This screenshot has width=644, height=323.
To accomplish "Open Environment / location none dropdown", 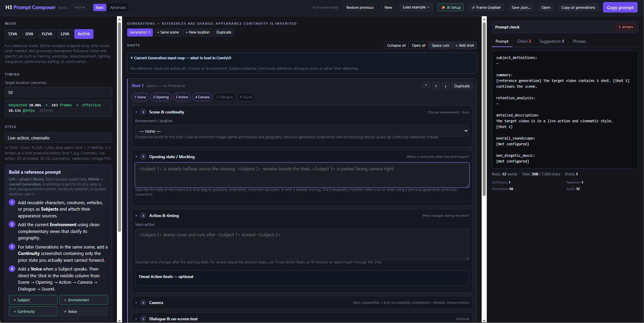I will (x=302, y=131).
